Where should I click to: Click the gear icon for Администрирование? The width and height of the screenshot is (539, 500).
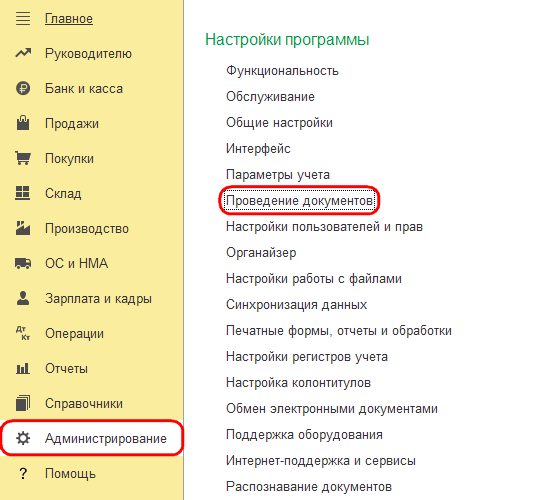point(23,438)
